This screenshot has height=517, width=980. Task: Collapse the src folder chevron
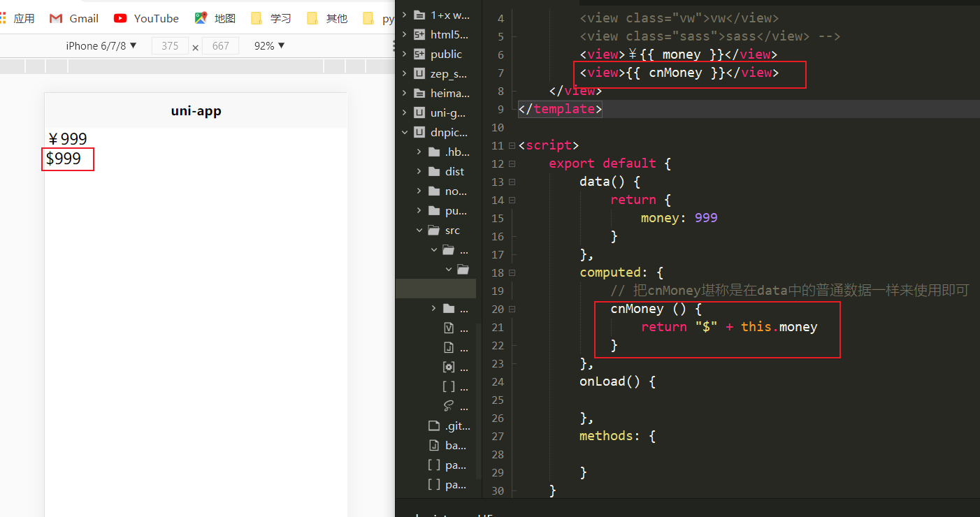point(419,230)
